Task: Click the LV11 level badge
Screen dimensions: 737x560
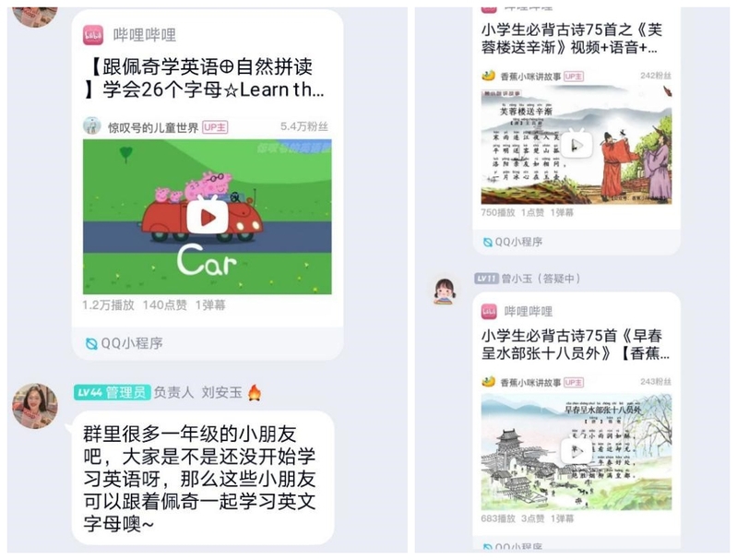Action: [x=486, y=279]
